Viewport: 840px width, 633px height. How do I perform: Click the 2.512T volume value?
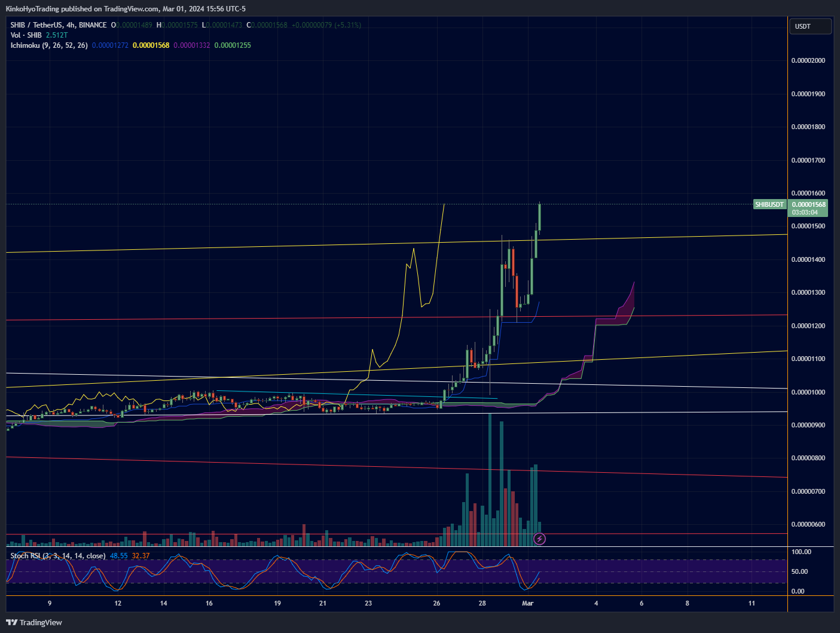[x=57, y=35]
